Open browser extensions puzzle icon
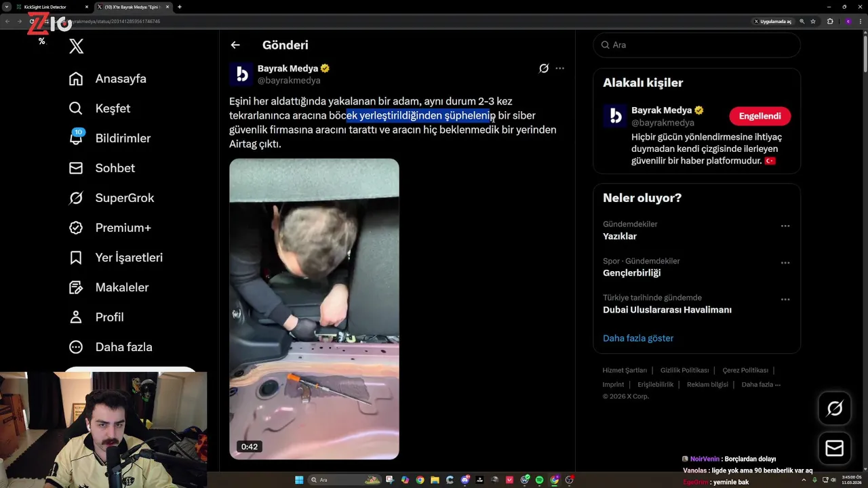The image size is (868, 488). pyautogui.click(x=830, y=22)
